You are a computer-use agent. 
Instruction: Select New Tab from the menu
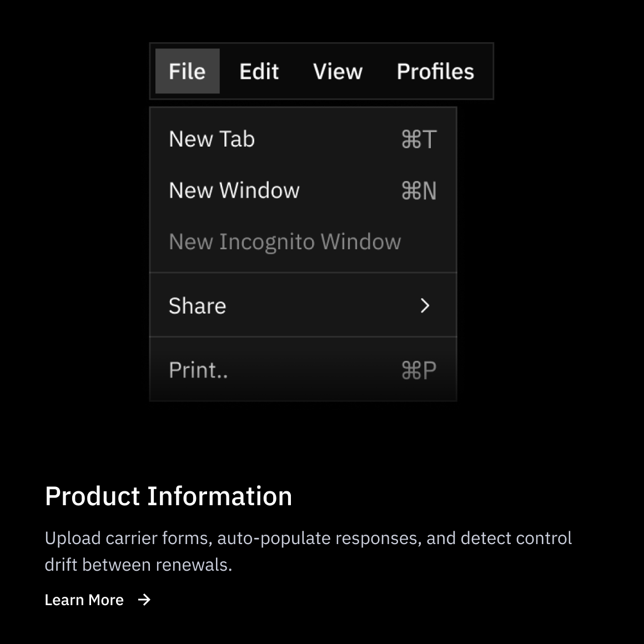pos(212,139)
